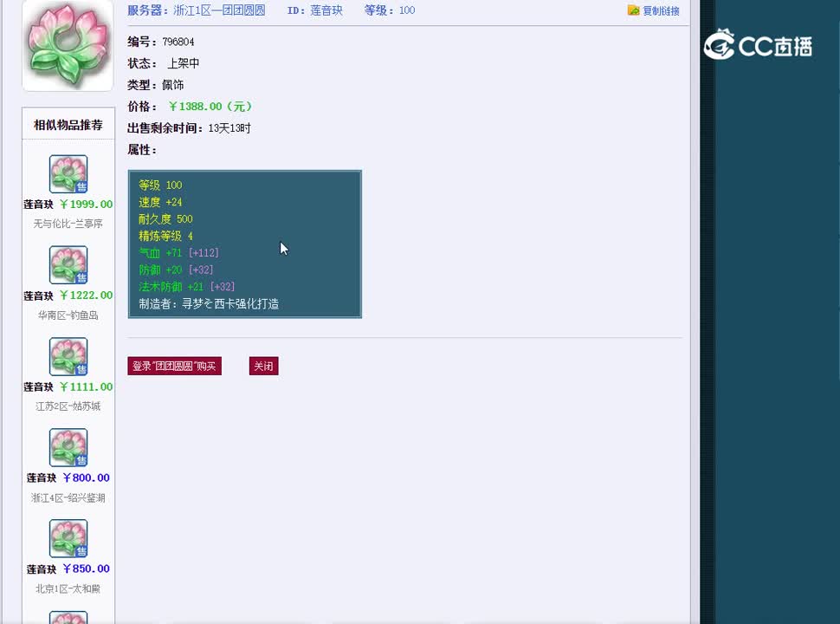Screen dimensions: 840x624
Task: Click the remaining time 13天13时
Action: 229,128
